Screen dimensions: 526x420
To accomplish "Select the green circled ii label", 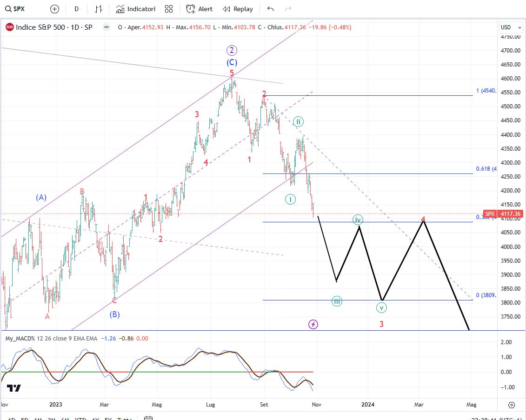I will (x=298, y=121).
